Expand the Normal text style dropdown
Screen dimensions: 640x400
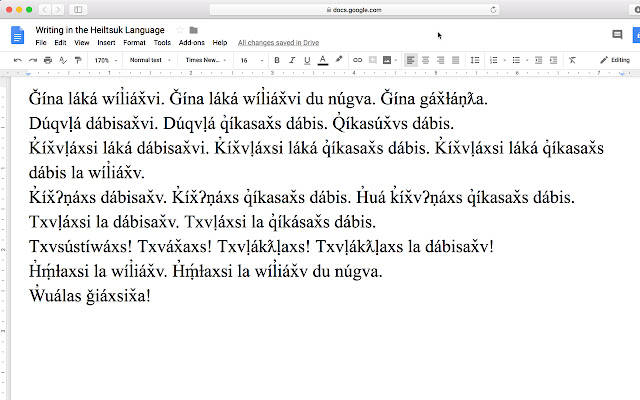click(x=150, y=60)
